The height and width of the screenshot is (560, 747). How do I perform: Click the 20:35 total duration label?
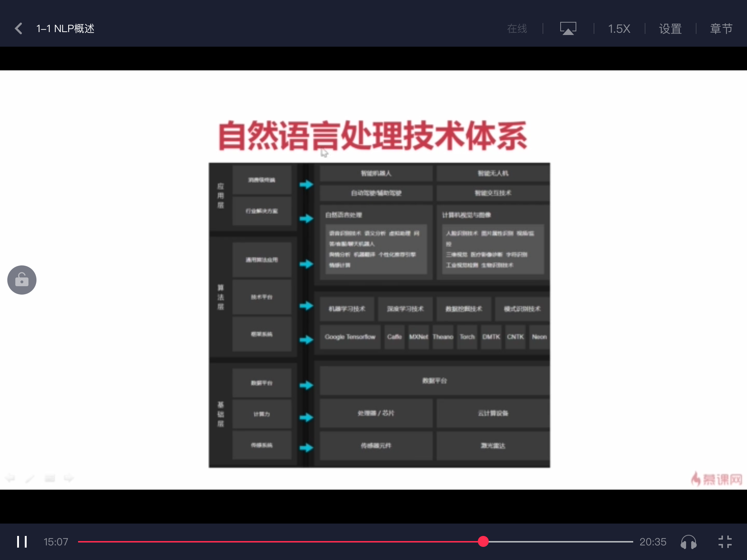[653, 542]
